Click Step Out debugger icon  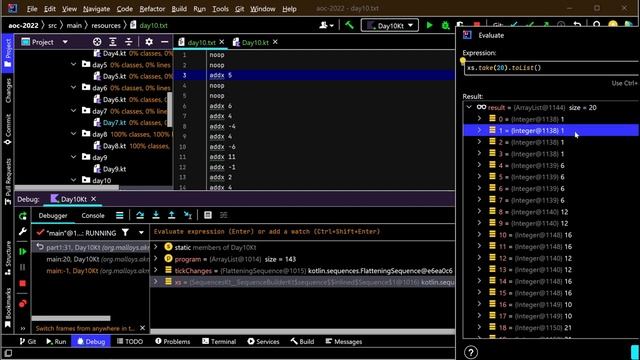(171, 215)
